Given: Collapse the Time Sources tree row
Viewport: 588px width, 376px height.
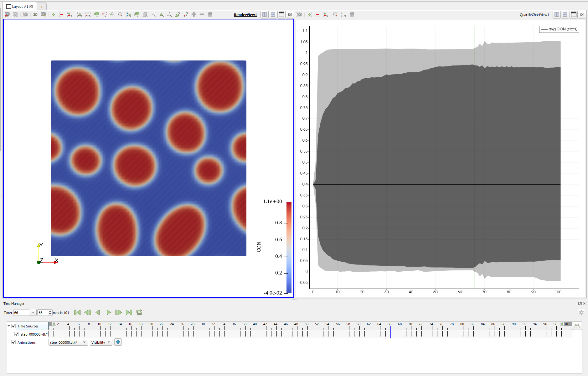Looking at the screenshot, I should tap(9, 326).
